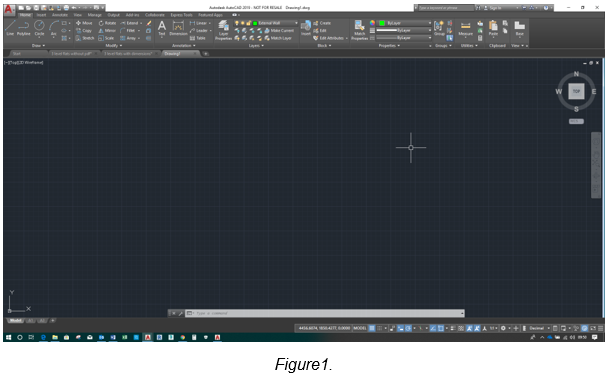Screen dimensions: 608x376
Task: Click Match Layer tool
Action: point(278,38)
